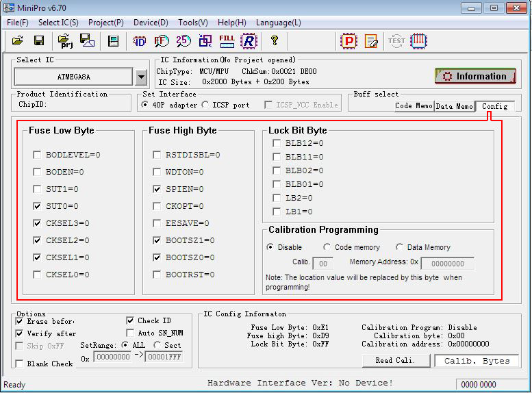
Task: Expand the ATMEGA8A IC selection dropdown
Action: [141, 77]
